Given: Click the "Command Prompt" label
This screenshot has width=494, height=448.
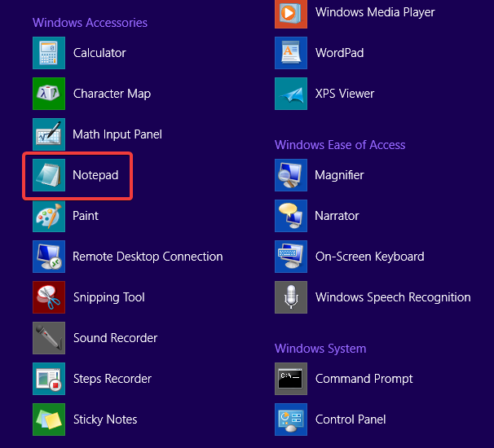Looking at the screenshot, I should pyautogui.click(x=364, y=379).
